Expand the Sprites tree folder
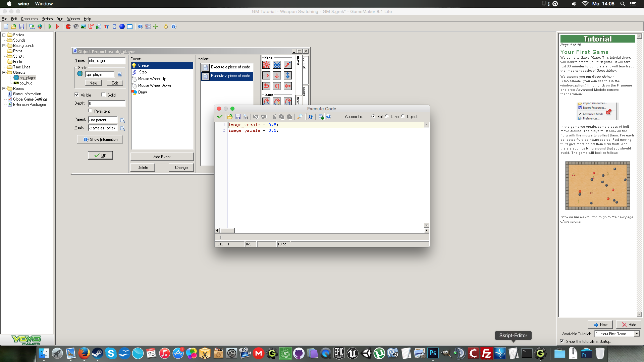The image size is (644, 362). [4, 35]
